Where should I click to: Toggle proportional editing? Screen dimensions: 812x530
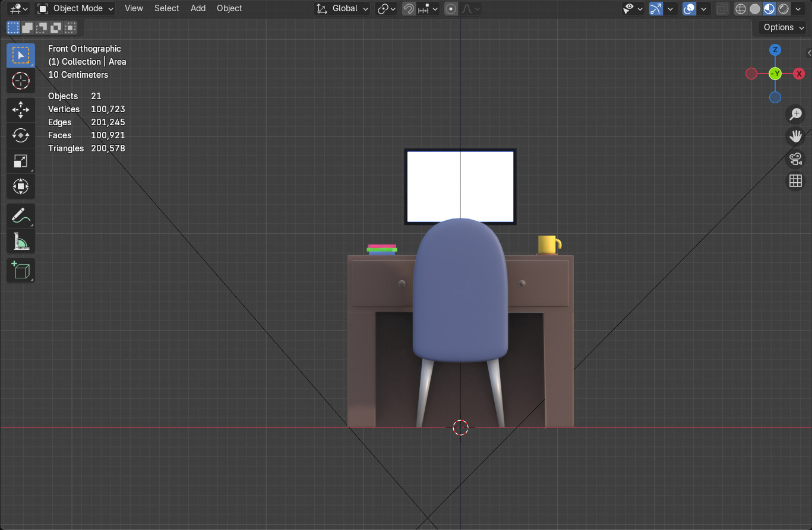pyautogui.click(x=451, y=9)
